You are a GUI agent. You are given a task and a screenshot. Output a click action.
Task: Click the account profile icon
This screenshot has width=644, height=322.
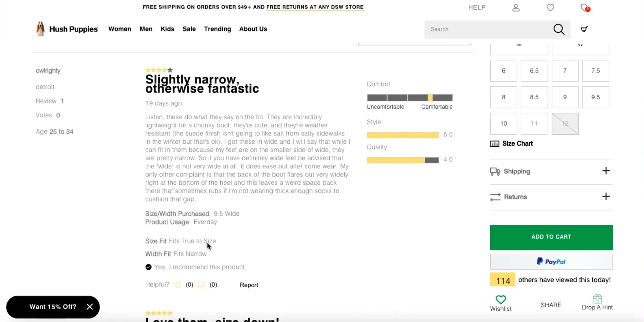pyautogui.click(x=516, y=8)
